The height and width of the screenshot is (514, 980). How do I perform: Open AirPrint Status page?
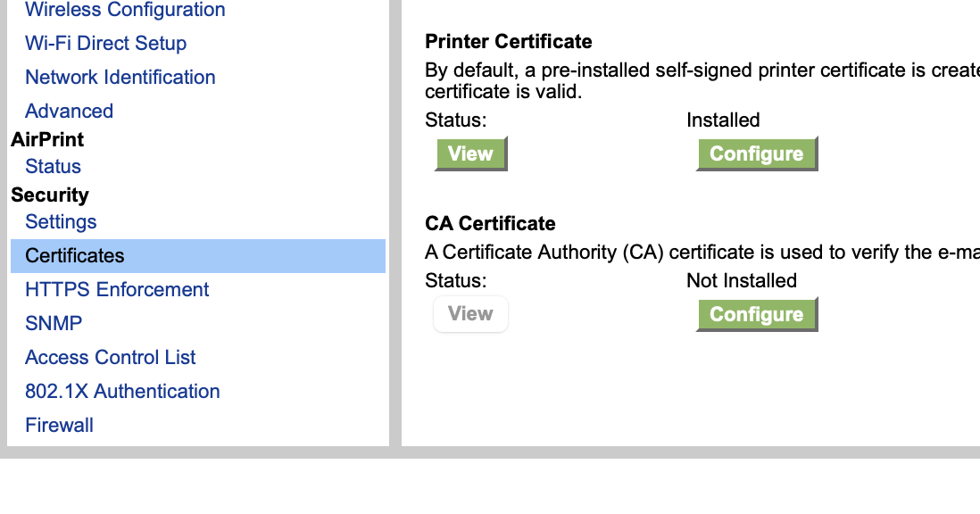(53, 166)
